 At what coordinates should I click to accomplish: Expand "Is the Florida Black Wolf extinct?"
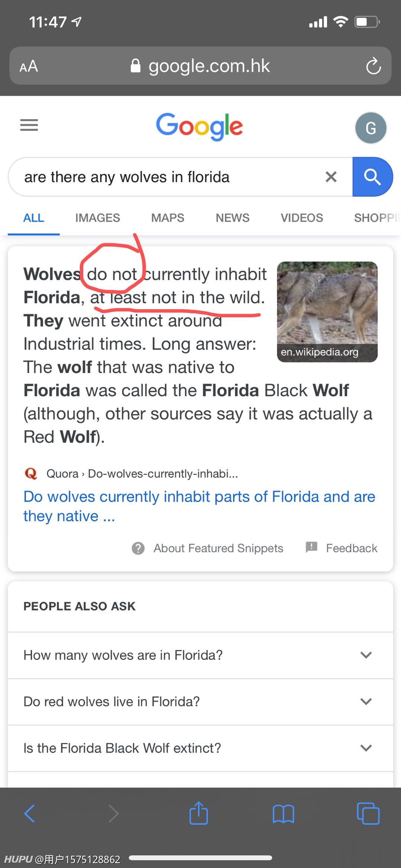coord(200,748)
